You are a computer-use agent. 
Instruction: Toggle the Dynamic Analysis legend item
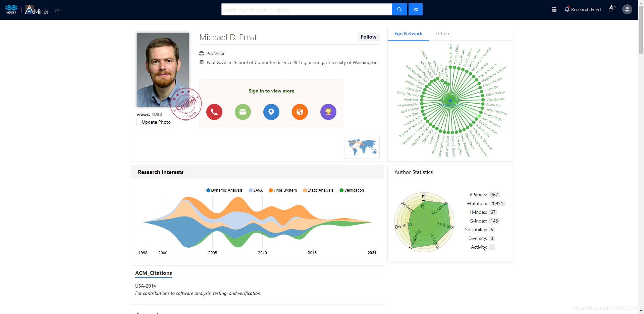point(224,190)
